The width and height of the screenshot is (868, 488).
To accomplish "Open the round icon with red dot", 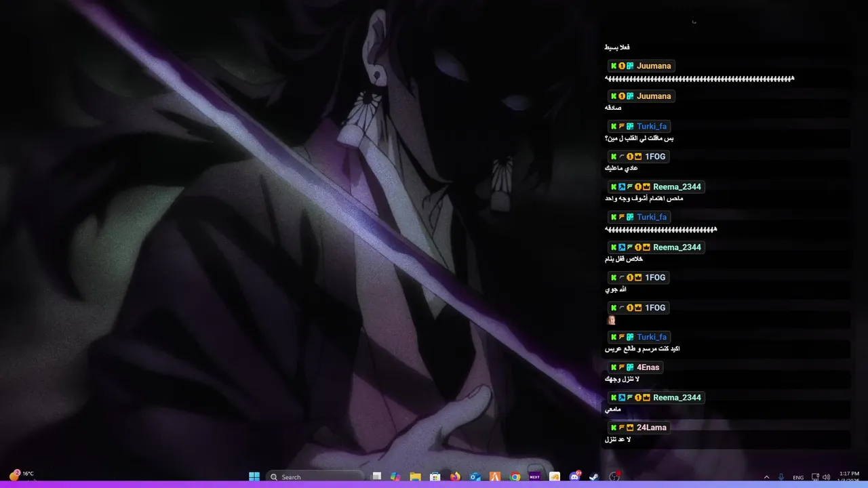I will (615, 476).
